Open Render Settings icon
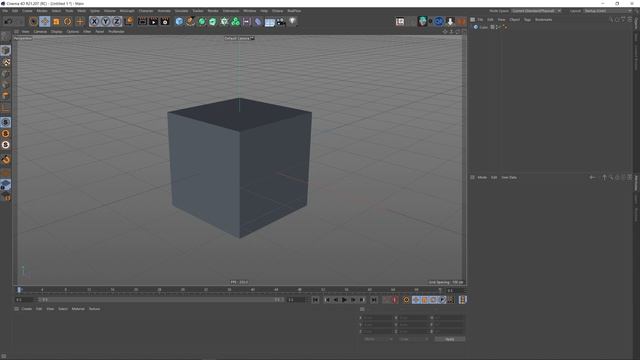The image size is (640, 360). click(165, 21)
